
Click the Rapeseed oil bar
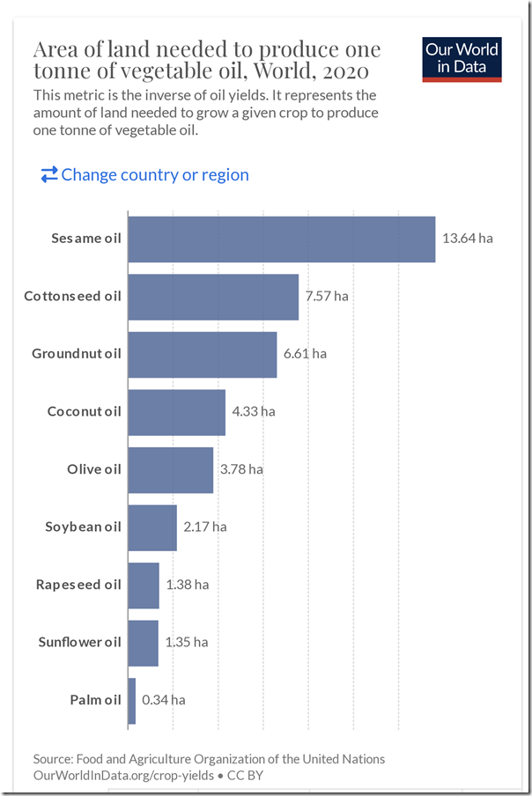144,584
